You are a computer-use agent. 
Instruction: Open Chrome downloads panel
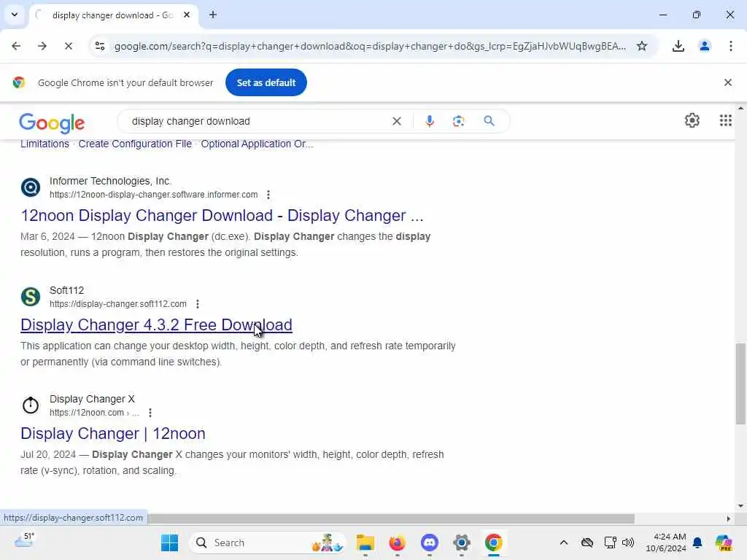coord(678,46)
